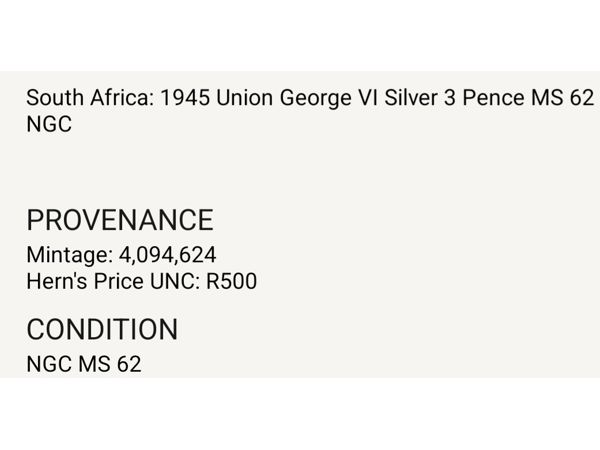600x450 pixels.
Task: Click "NGC" in the condition value line
Action: (48, 364)
